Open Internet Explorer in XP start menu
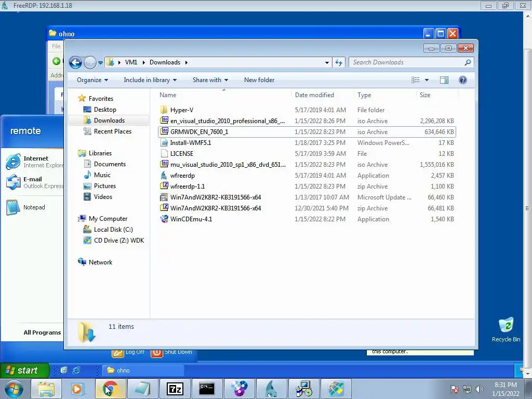 pos(34,162)
